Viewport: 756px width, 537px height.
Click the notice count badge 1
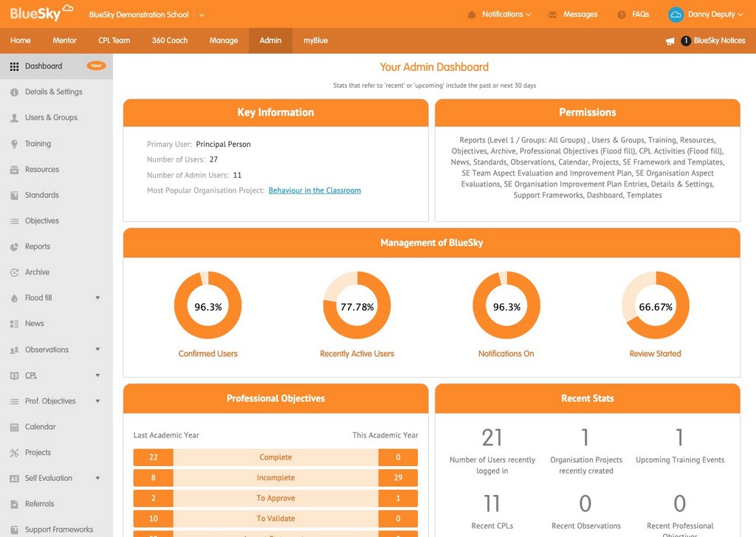coord(686,41)
